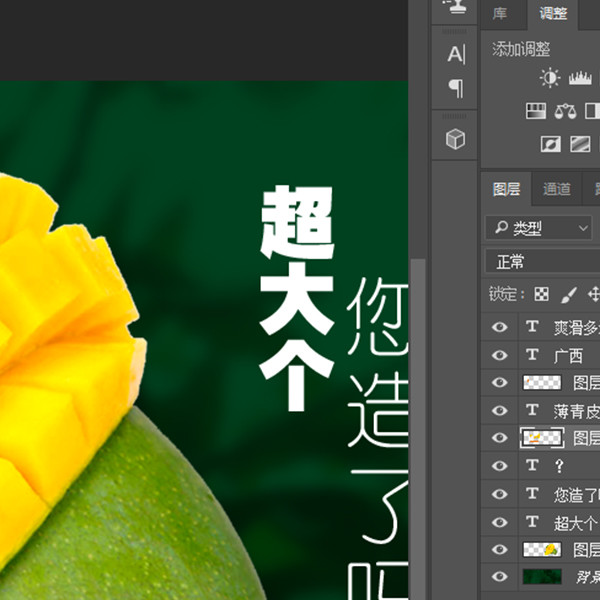Toggle visibility of 薄青皮 layer

point(499,411)
